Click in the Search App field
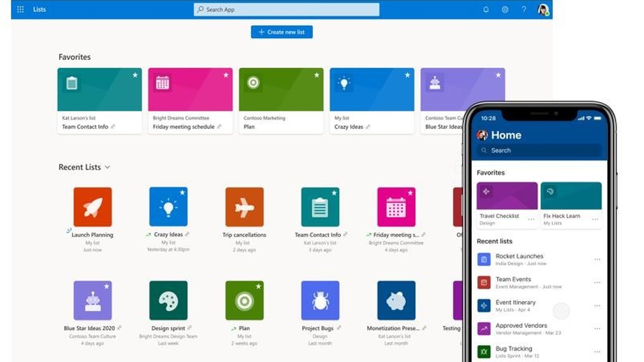644x362 pixels. click(x=287, y=10)
